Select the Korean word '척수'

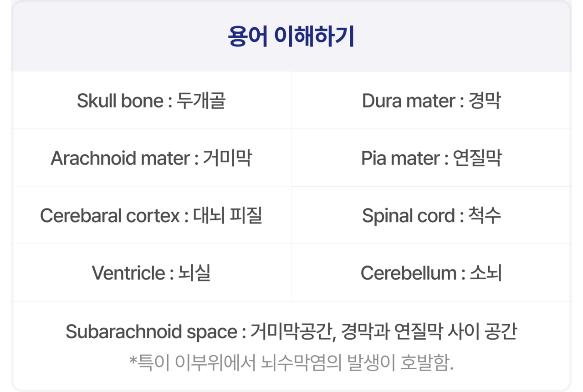click(x=485, y=215)
